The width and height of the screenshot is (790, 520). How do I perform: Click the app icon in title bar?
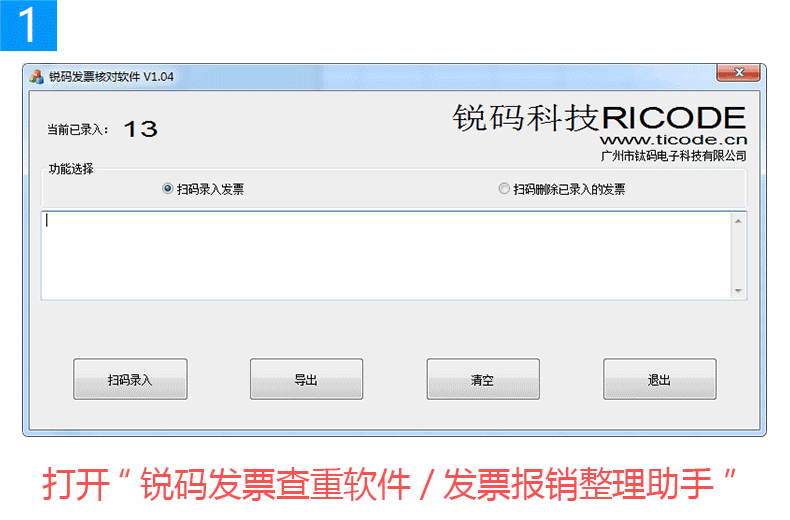coord(36,77)
